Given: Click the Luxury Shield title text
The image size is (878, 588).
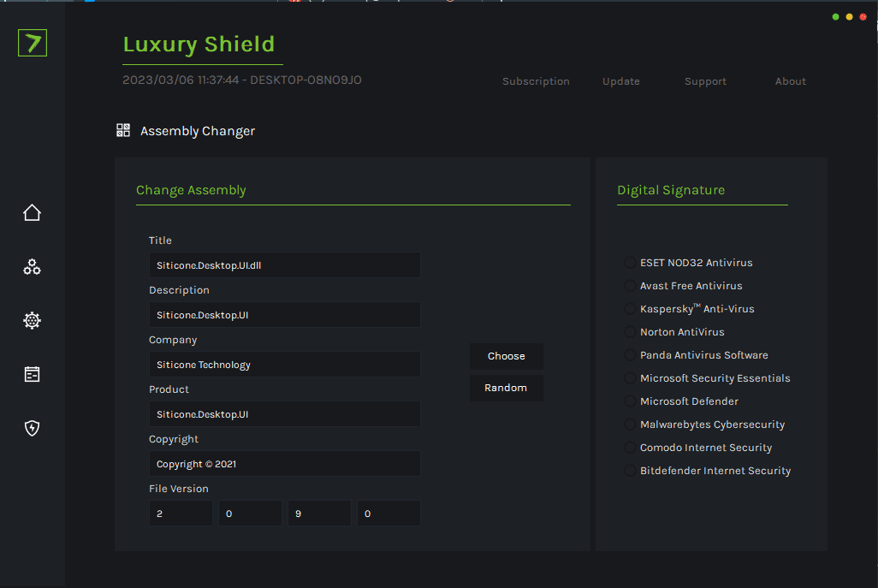Looking at the screenshot, I should coord(199,45).
